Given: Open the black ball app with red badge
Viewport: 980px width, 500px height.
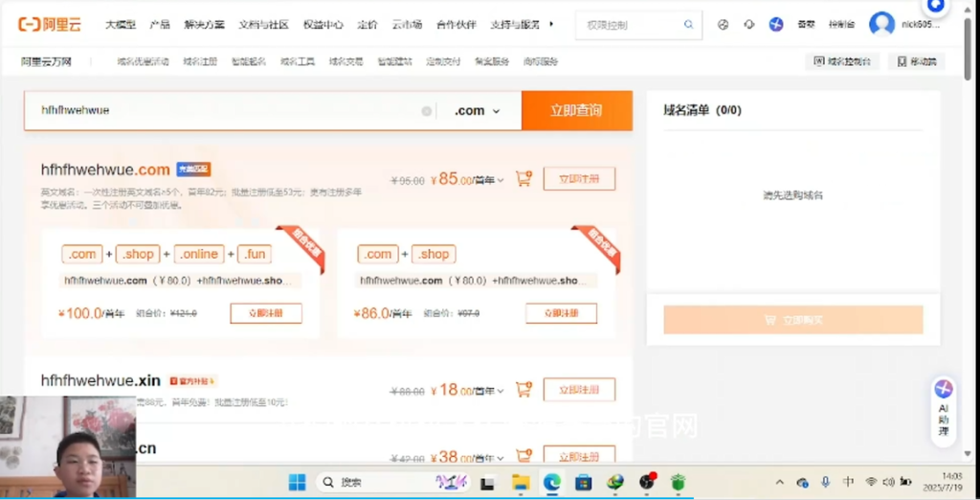Looking at the screenshot, I should click(647, 482).
